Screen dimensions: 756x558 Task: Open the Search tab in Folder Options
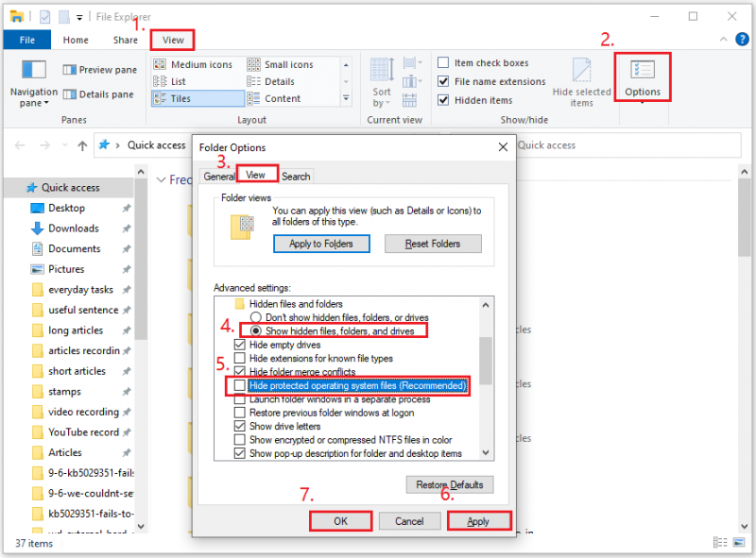[296, 177]
